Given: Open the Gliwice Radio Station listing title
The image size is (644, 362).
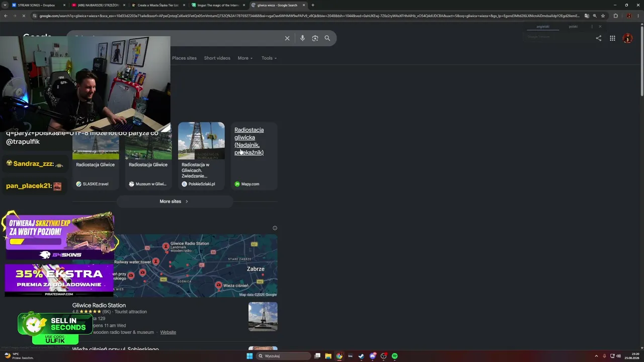Looking at the screenshot, I should (x=99, y=305).
